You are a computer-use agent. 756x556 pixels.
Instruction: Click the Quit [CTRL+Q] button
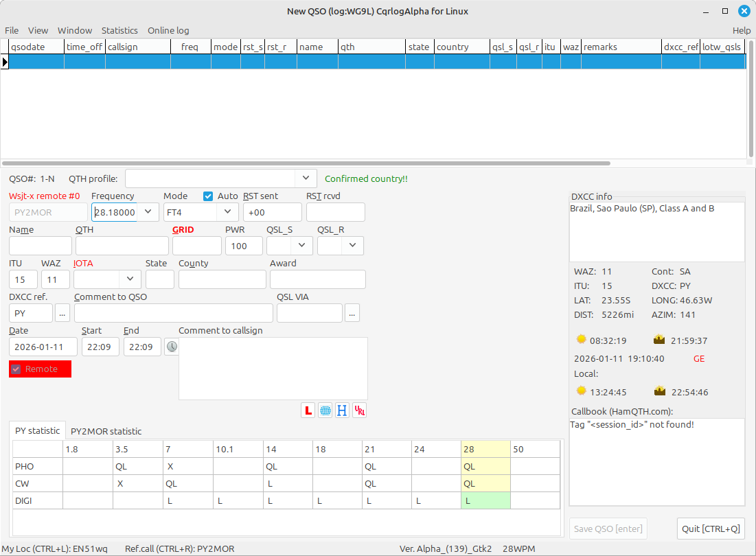711,529
